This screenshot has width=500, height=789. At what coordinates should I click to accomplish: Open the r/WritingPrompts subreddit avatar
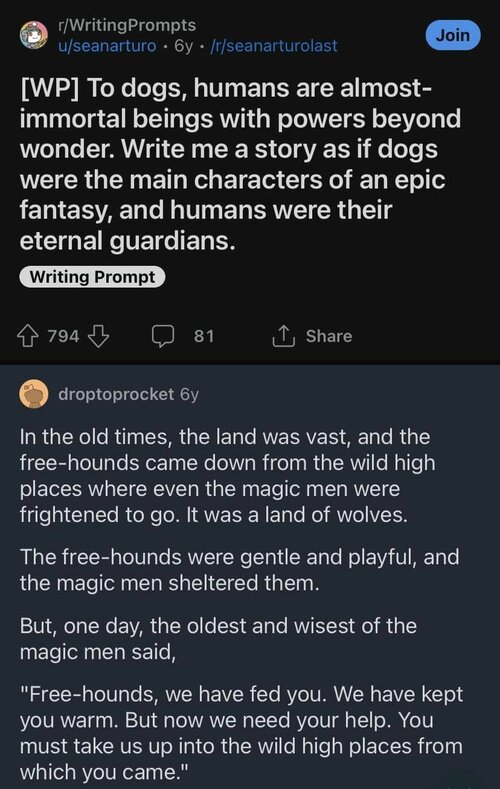tap(34, 35)
